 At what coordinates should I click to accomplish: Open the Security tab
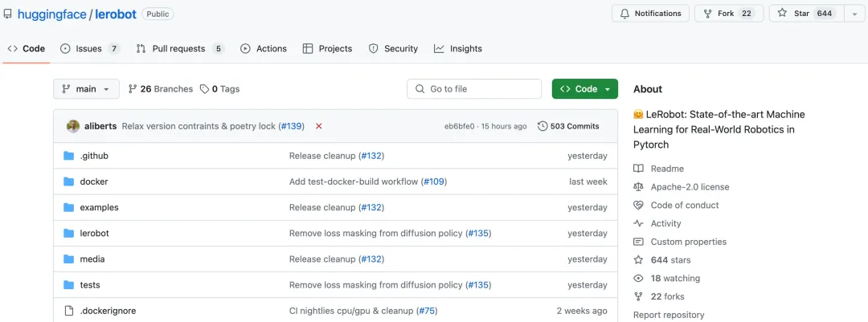(393, 49)
